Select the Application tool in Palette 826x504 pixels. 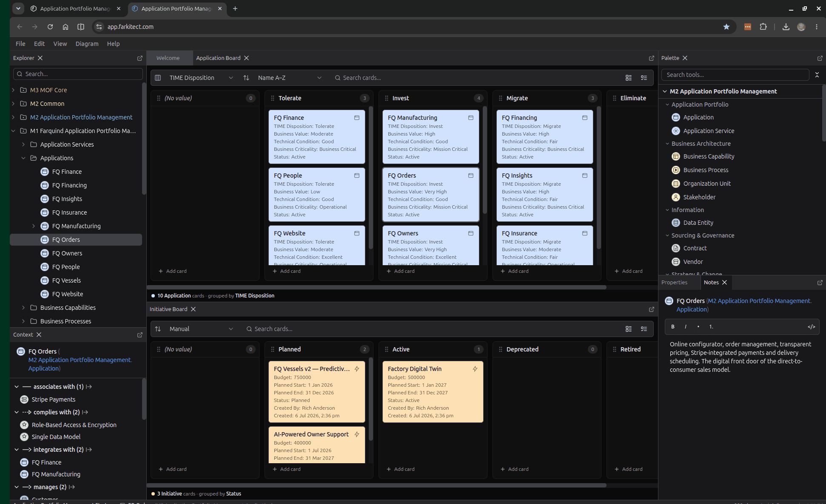click(x=698, y=117)
